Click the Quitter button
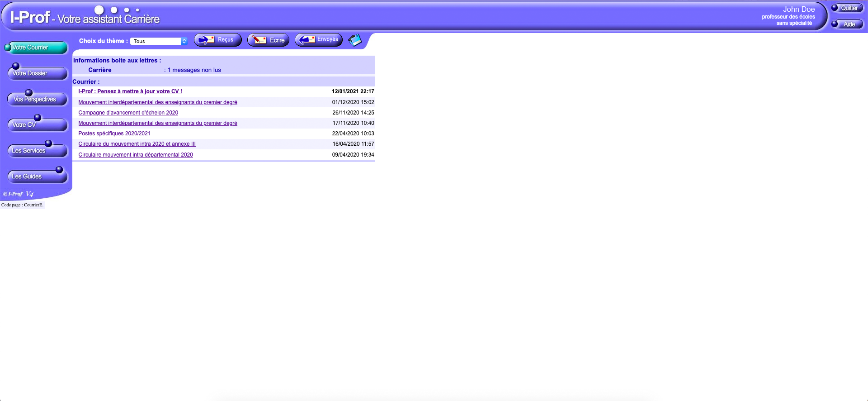Image resolution: width=868 pixels, height=401 pixels. (847, 8)
